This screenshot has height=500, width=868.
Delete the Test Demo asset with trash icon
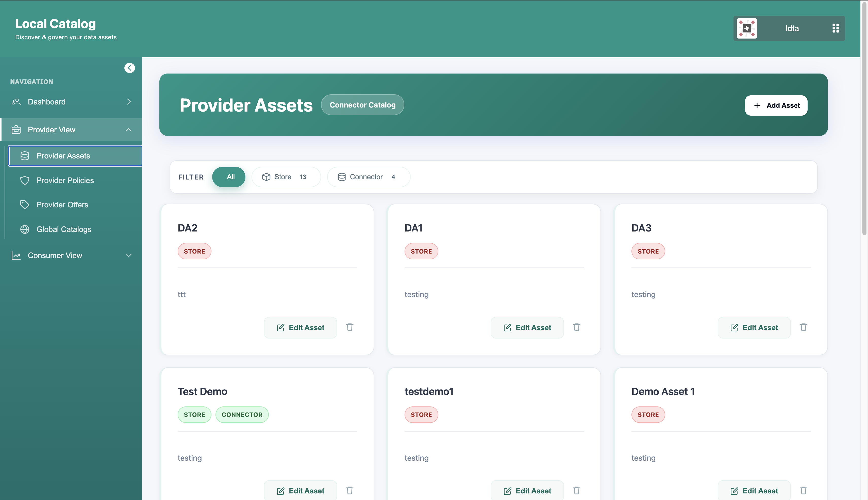point(349,490)
